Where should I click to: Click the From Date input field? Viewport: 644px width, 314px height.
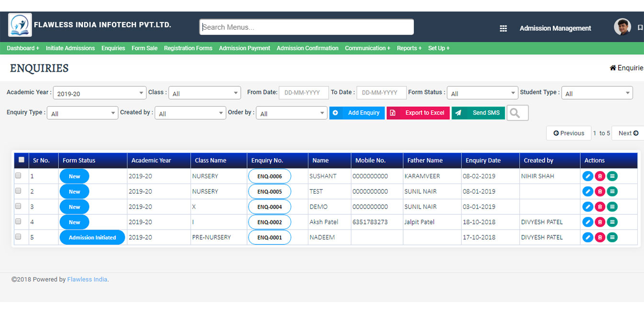(304, 93)
